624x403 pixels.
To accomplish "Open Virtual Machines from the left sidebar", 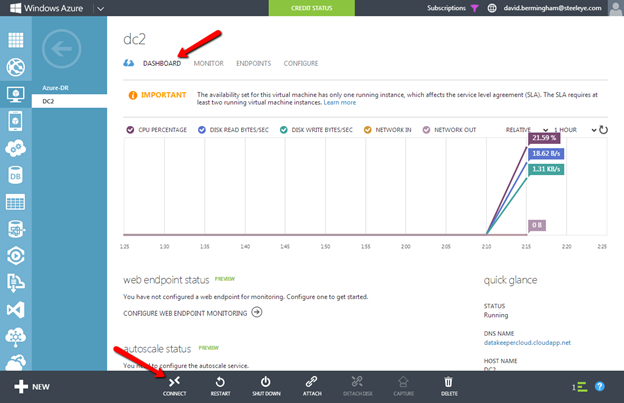I will point(15,96).
